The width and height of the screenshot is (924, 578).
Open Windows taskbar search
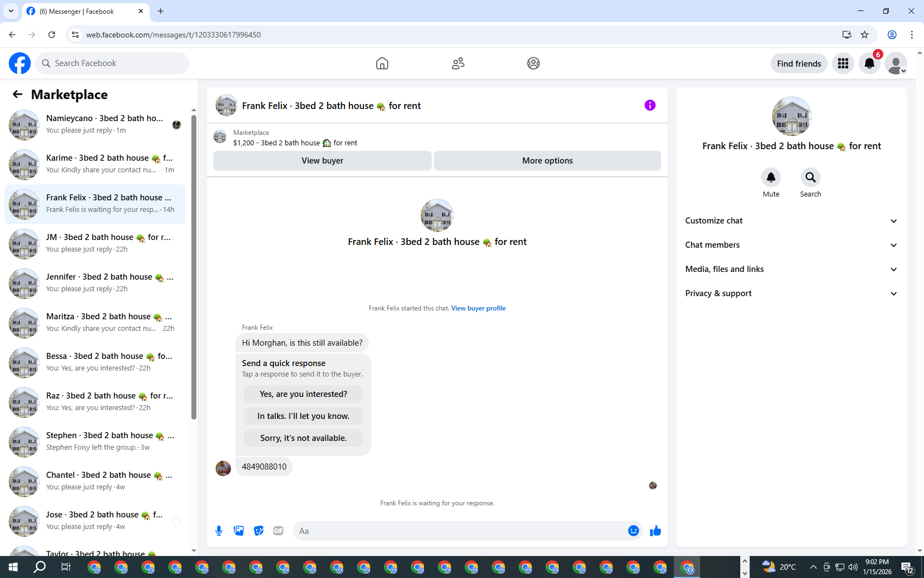point(40,567)
